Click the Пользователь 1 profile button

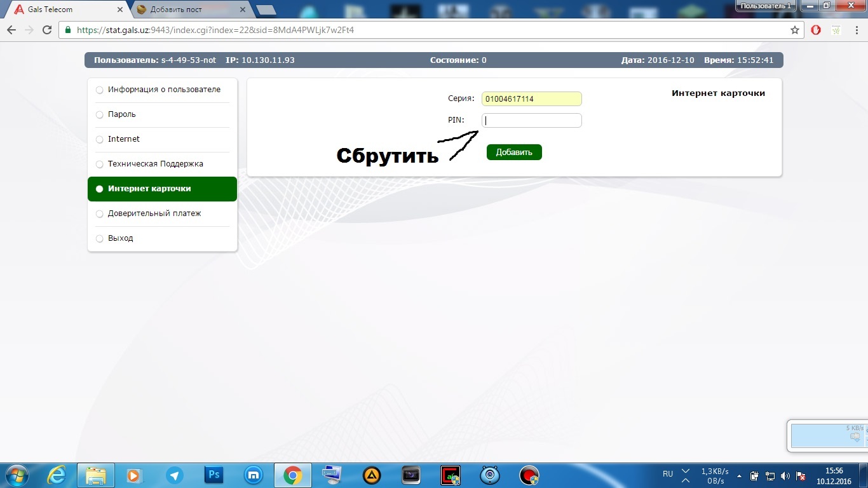point(766,5)
